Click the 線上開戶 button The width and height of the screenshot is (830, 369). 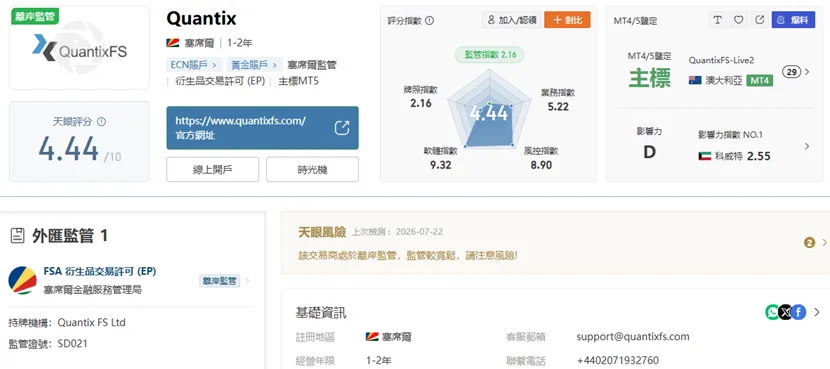tap(212, 169)
